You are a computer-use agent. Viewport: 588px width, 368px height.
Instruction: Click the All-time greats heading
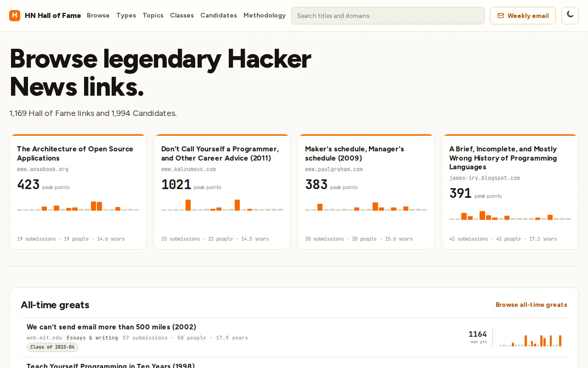55,305
